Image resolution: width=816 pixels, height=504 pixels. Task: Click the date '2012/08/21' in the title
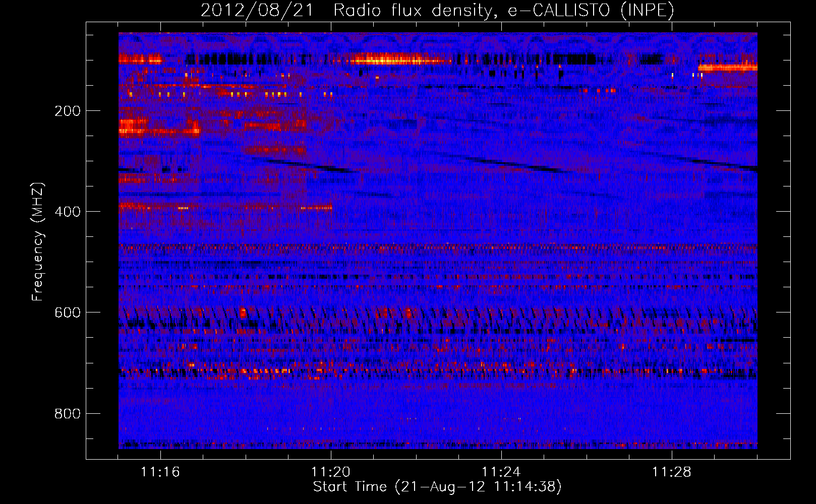[x=257, y=10]
